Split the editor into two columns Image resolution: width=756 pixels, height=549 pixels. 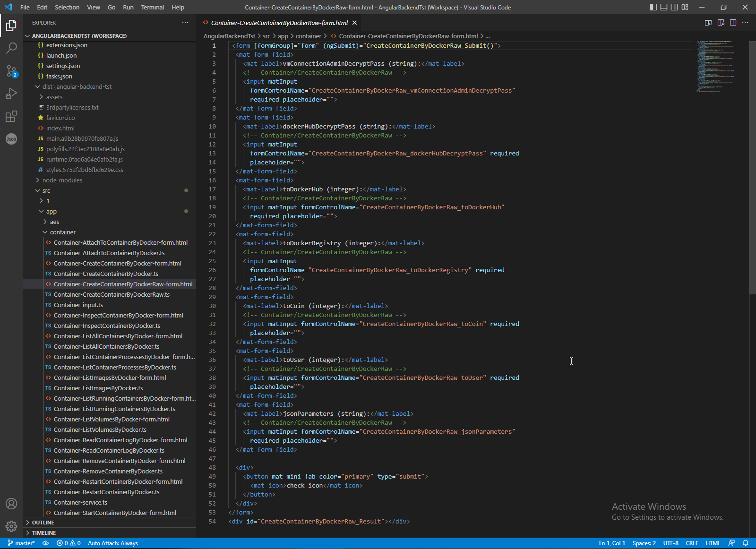pos(733,22)
